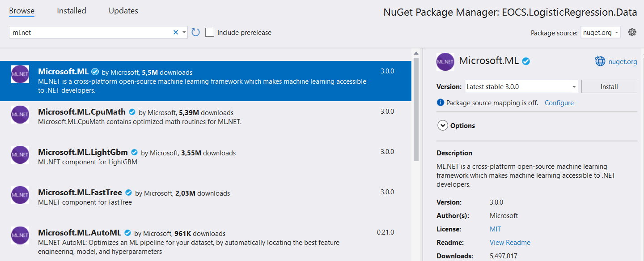Click verified badge beside Microsoft.ML.LightGbm

pos(134,152)
